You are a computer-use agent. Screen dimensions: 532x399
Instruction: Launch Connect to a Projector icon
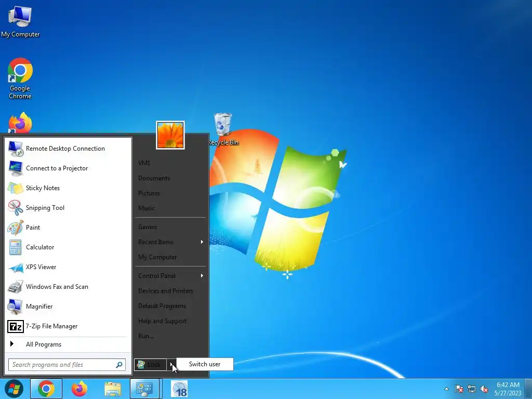[16, 168]
